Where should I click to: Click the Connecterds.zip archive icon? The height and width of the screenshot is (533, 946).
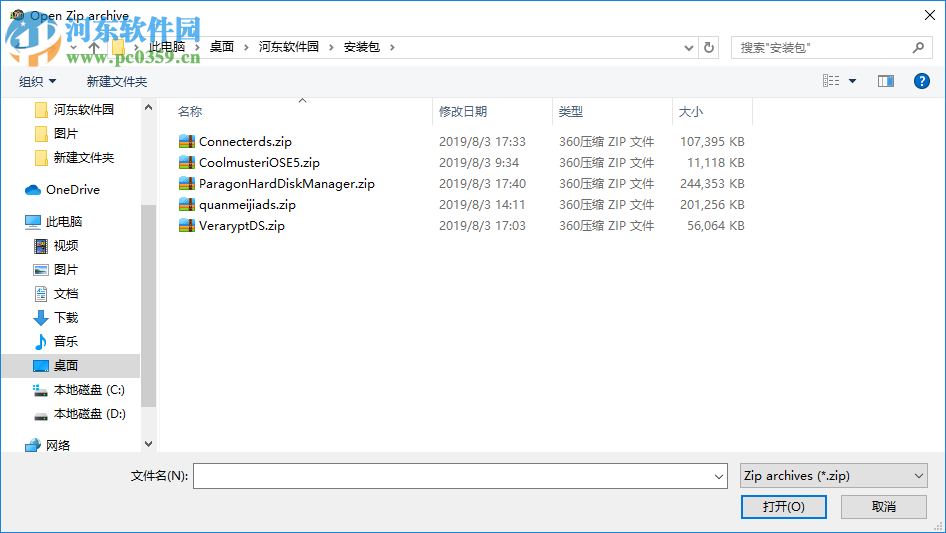tap(187, 141)
